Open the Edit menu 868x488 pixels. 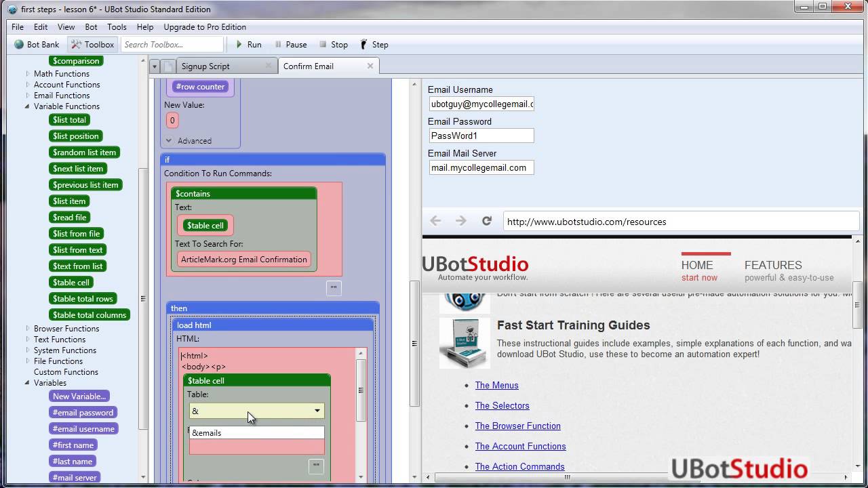41,27
